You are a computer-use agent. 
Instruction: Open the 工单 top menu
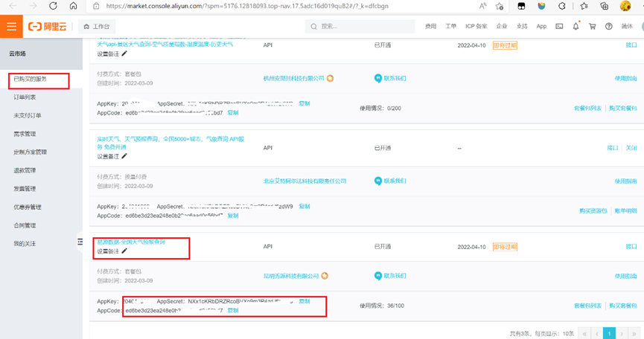pyautogui.click(x=450, y=26)
